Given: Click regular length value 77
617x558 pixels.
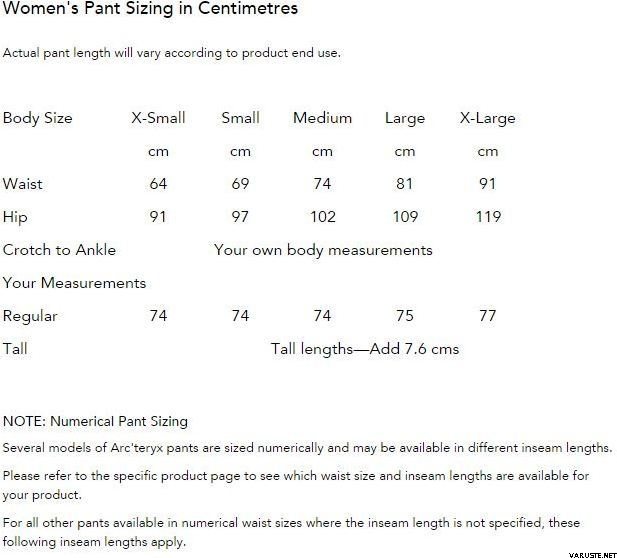Looking at the screenshot, I should pyautogui.click(x=487, y=316).
